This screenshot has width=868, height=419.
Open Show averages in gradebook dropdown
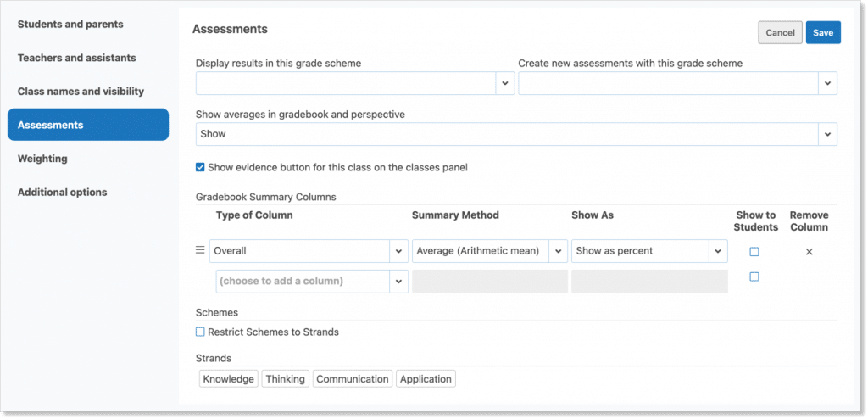click(x=827, y=134)
